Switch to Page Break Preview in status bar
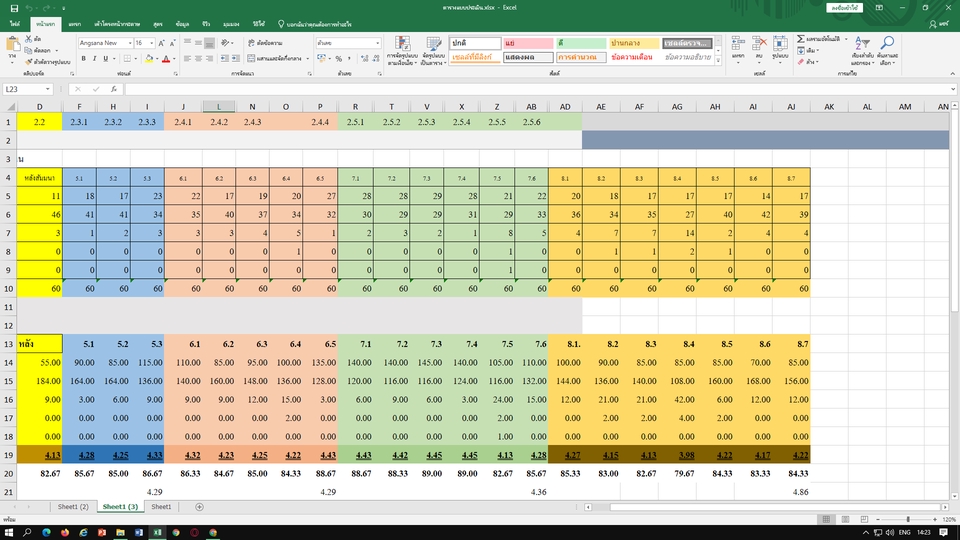The width and height of the screenshot is (960, 540). click(864, 519)
